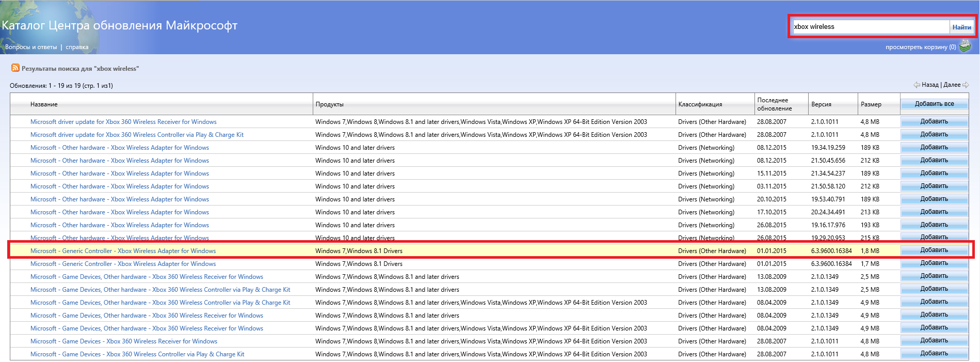This screenshot has width=980, height=362.
Task: Sort by the Продукты column header
Action: pos(329,104)
